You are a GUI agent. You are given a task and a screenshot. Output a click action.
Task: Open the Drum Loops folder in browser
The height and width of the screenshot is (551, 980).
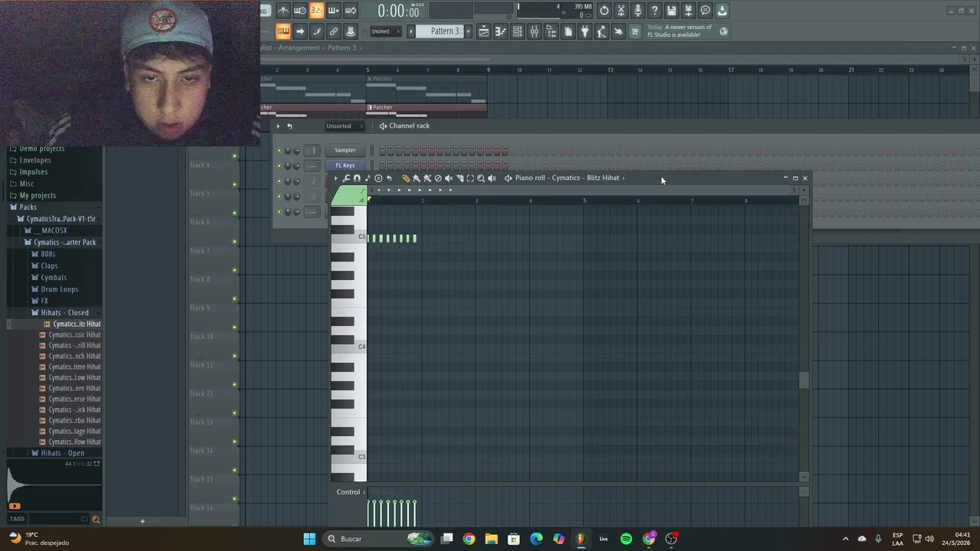pyautogui.click(x=59, y=289)
